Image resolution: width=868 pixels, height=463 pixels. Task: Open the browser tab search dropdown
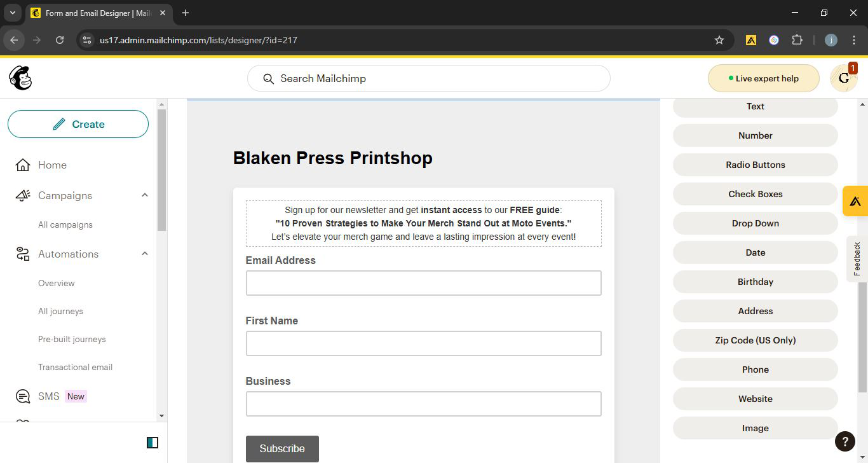pos(12,13)
